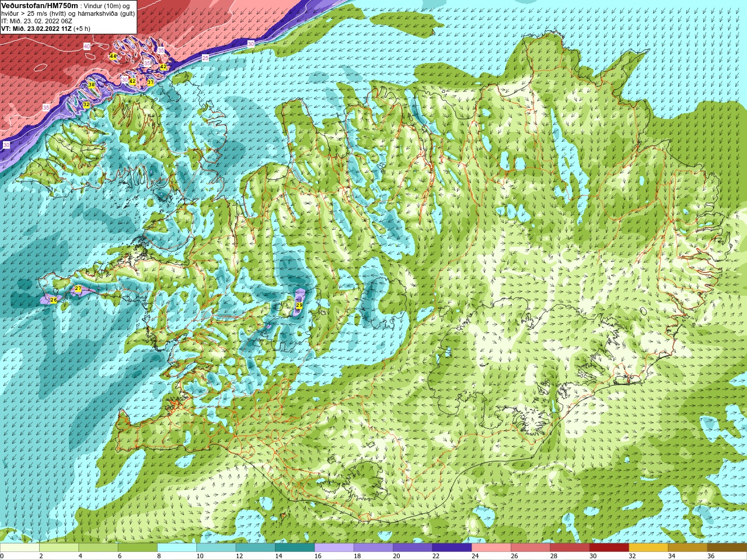This screenshot has height=560, width=747.
Task: Click the yellow gust marker labeled 27
Action: (x=78, y=289)
